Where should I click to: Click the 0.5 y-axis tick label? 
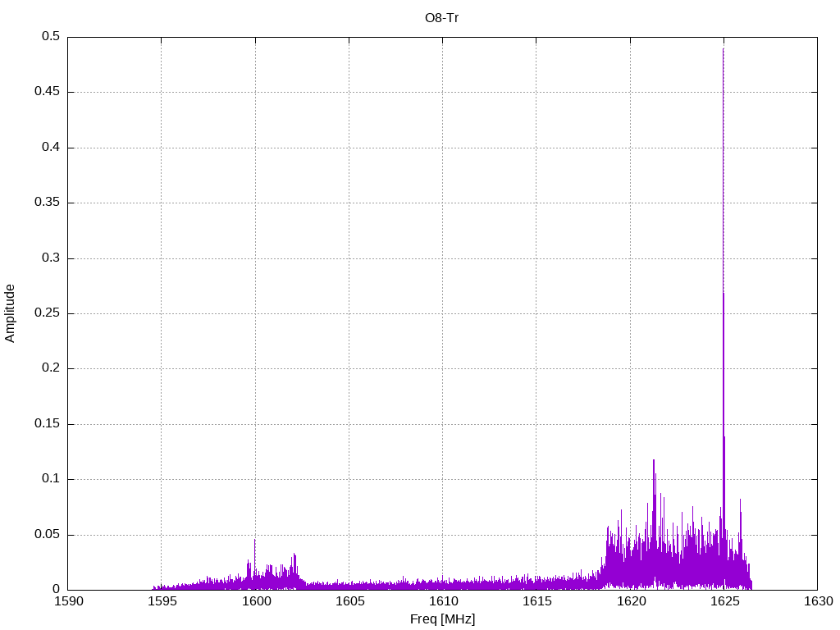click(51, 36)
